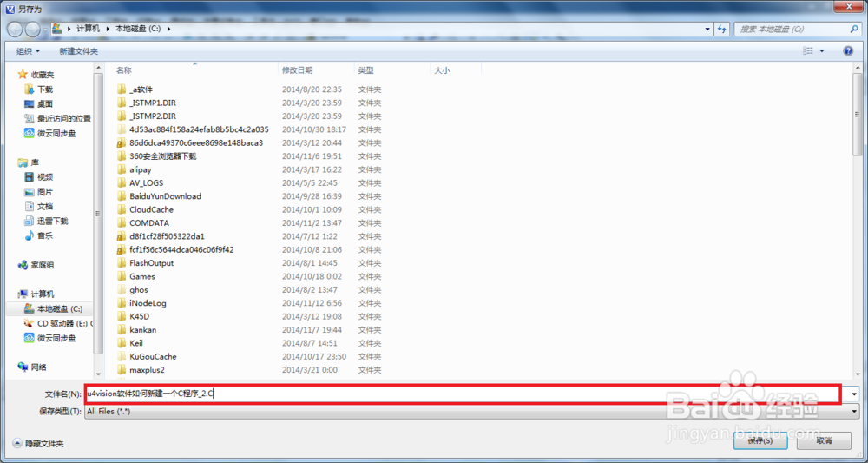Click the locked d8f1cf28f505322da1 folder icon
This screenshot has height=463, width=868.
coord(122,236)
